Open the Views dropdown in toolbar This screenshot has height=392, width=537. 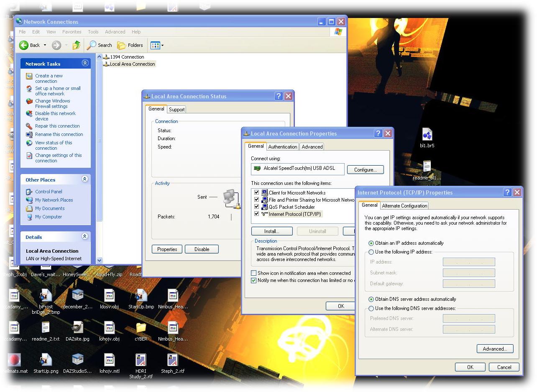pos(157,45)
